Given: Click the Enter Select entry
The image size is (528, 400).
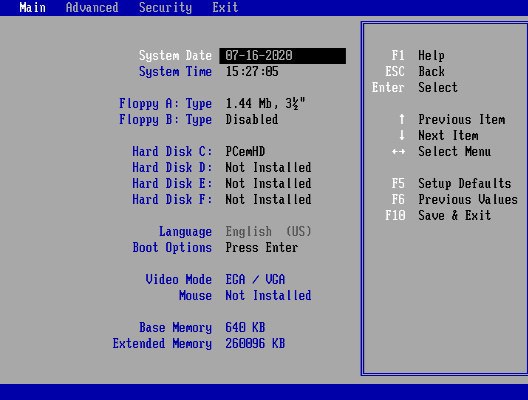Looking at the screenshot, I should coord(415,88).
